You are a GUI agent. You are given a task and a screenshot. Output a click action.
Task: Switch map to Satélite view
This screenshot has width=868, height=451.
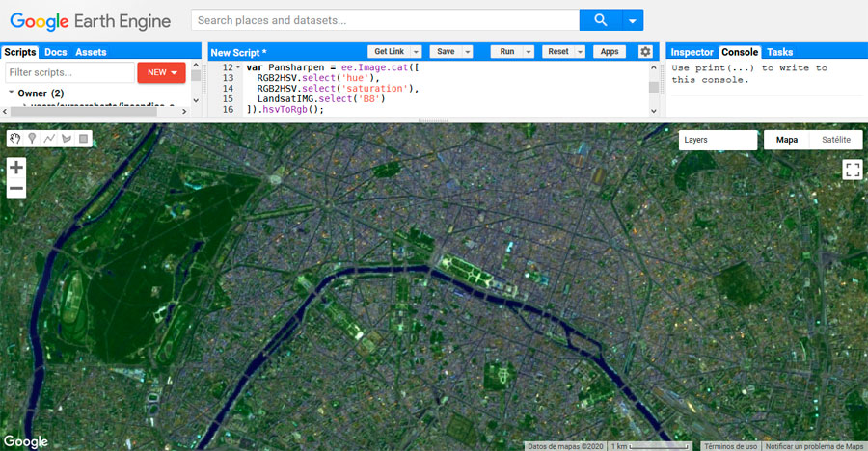[x=836, y=140]
